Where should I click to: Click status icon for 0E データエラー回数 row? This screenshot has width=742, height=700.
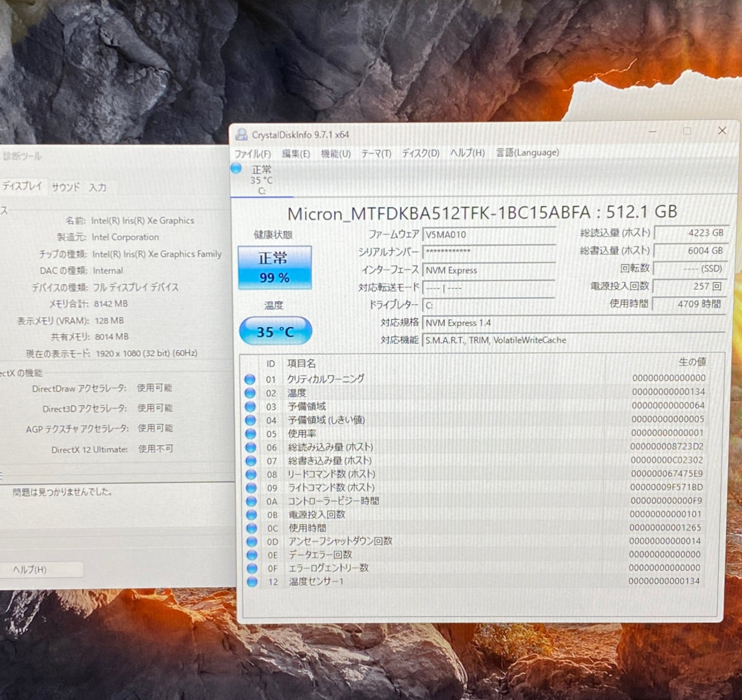click(252, 555)
